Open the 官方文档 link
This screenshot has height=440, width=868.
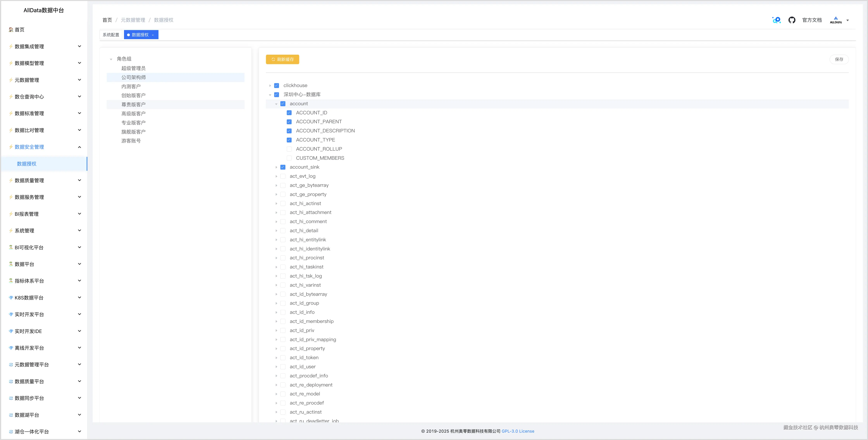[812, 20]
